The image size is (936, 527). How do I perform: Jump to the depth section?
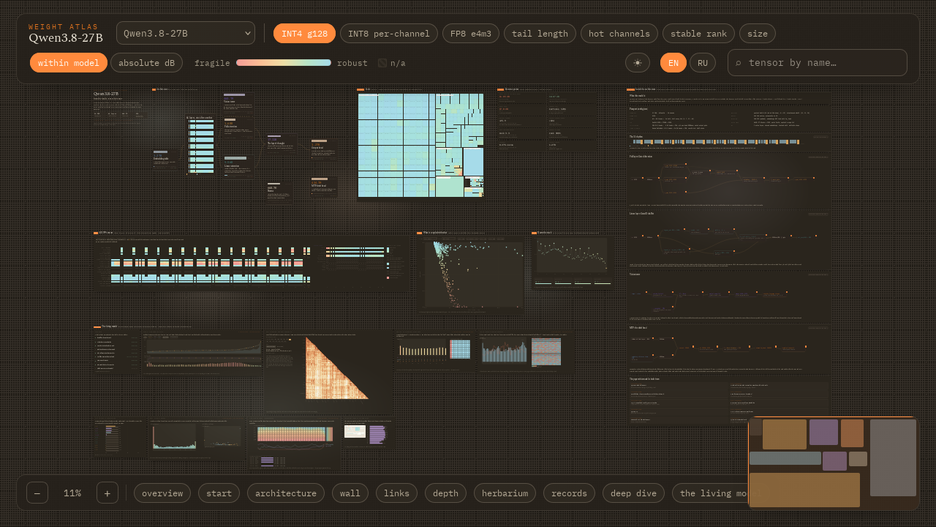445,493
